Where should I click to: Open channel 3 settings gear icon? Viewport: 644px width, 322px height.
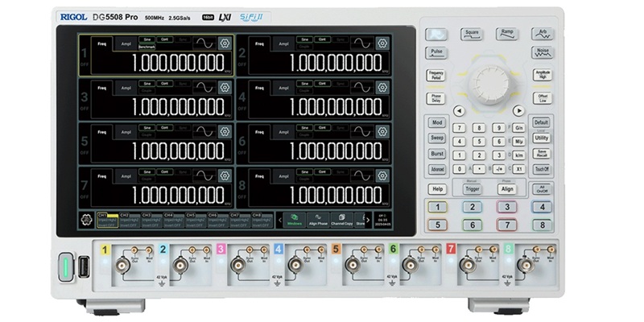[225, 87]
